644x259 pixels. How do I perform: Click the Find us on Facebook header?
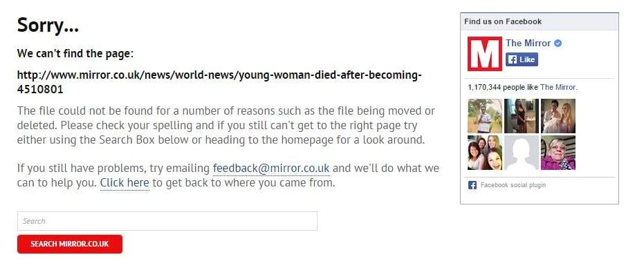click(503, 21)
